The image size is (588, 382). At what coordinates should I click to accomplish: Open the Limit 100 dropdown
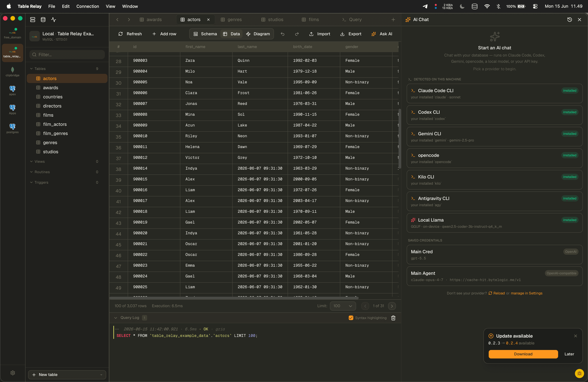[x=343, y=306]
